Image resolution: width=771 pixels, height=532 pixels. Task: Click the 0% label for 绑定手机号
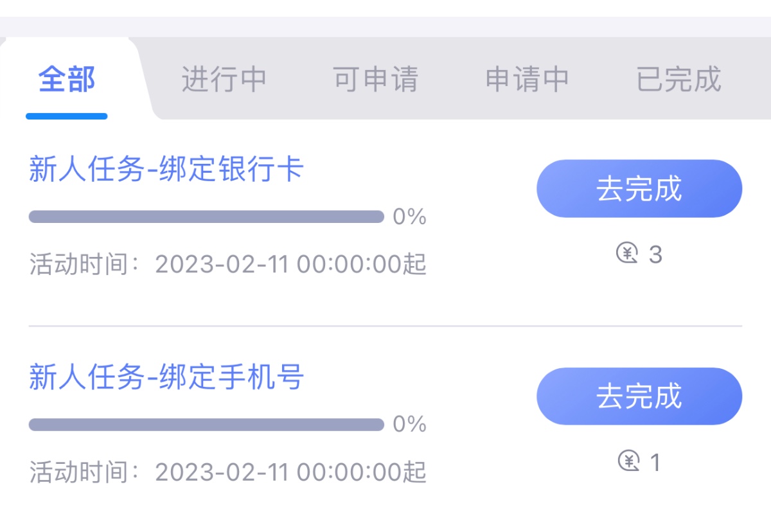pyautogui.click(x=410, y=425)
